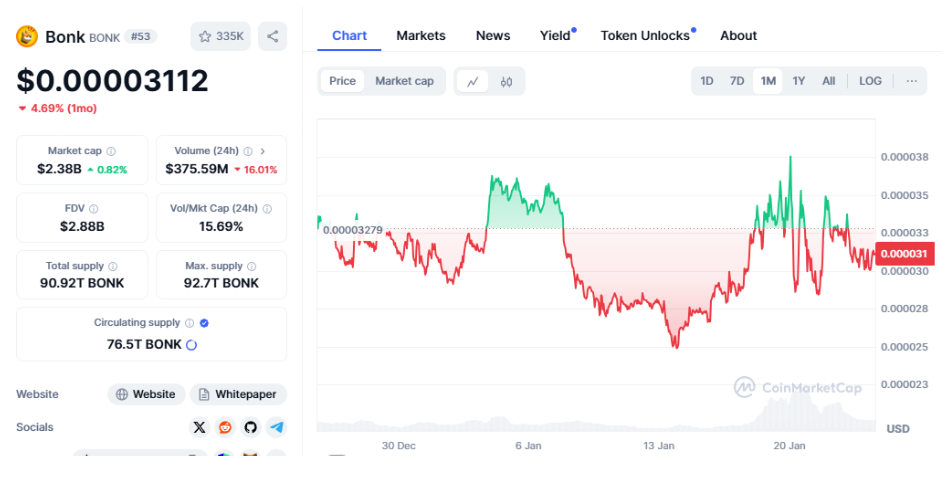952x477 pixels.
Task: Toggle chart to Market cap view
Action: pos(404,81)
